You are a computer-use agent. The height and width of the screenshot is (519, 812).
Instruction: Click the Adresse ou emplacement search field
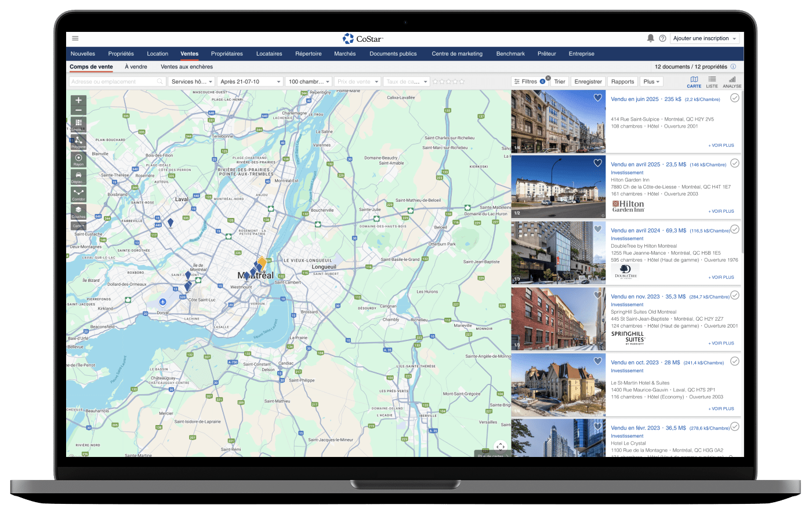[x=113, y=82]
